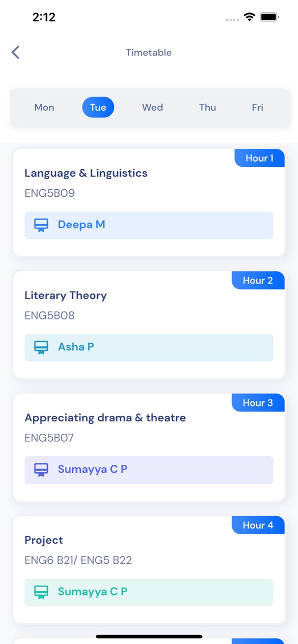Tap green teacher icon in Project card

tap(41, 592)
